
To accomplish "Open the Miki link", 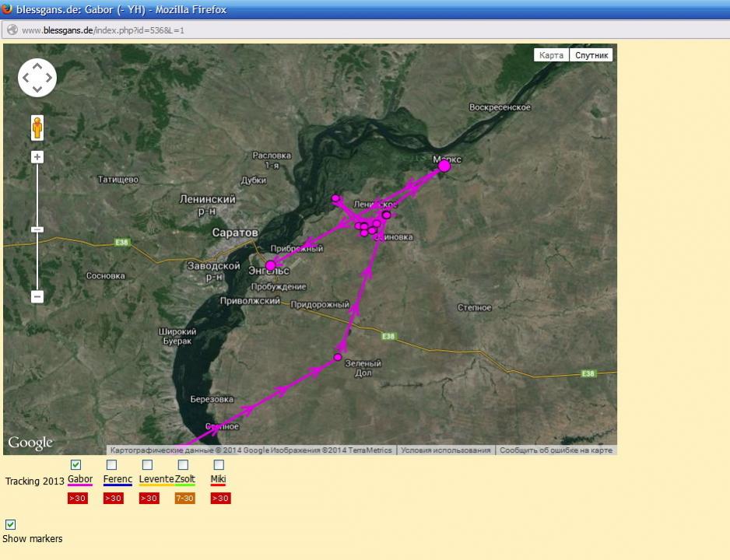I will point(218,479).
